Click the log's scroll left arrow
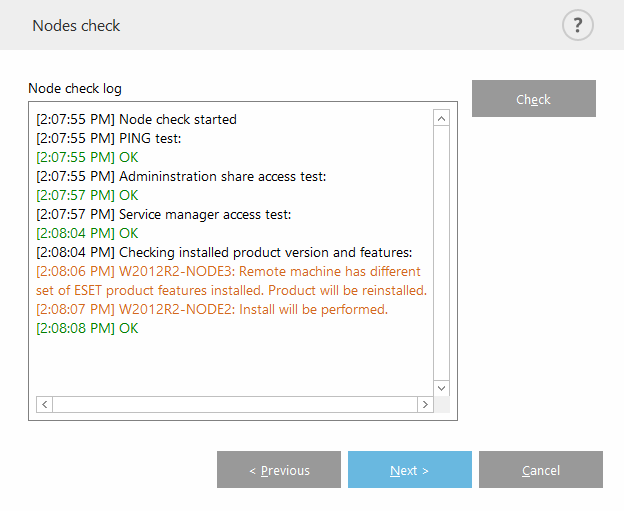 coord(44,404)
